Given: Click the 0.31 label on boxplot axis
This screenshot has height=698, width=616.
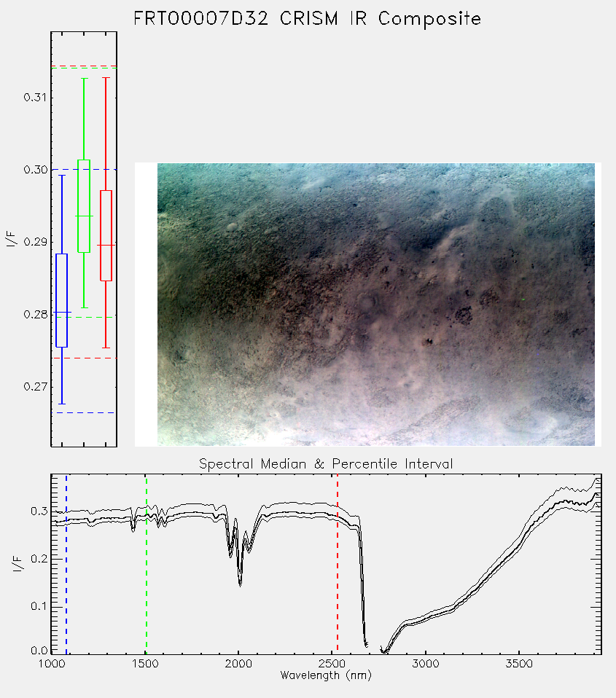Looking at the screenshot, I should [35, 97].
